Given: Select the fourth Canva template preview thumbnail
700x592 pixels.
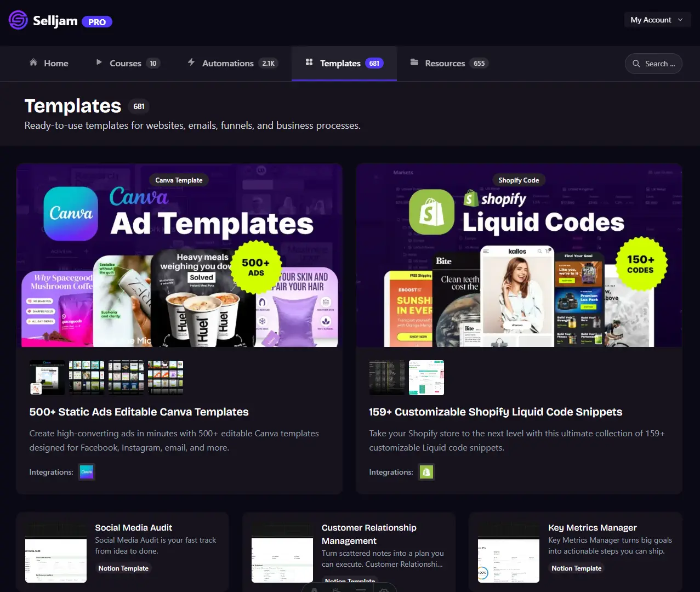Looking at the screenshot, I should 166,378.
